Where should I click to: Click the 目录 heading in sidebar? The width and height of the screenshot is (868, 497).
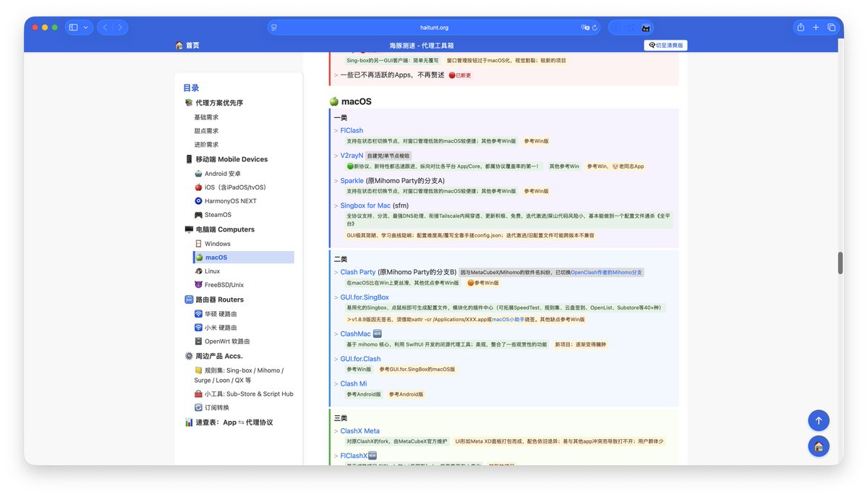coord(191,88)
